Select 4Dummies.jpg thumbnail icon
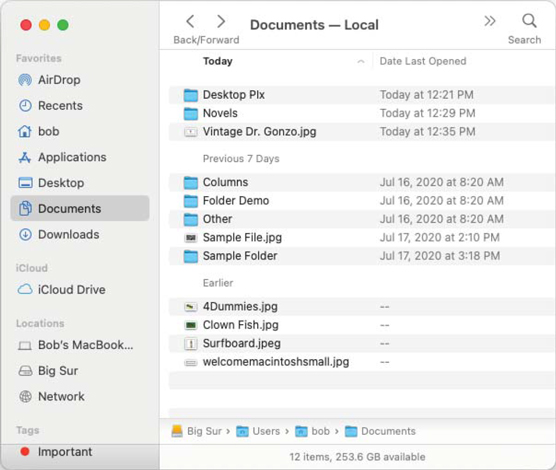Screen dimensions: 556x470 (x=191, y=306)
